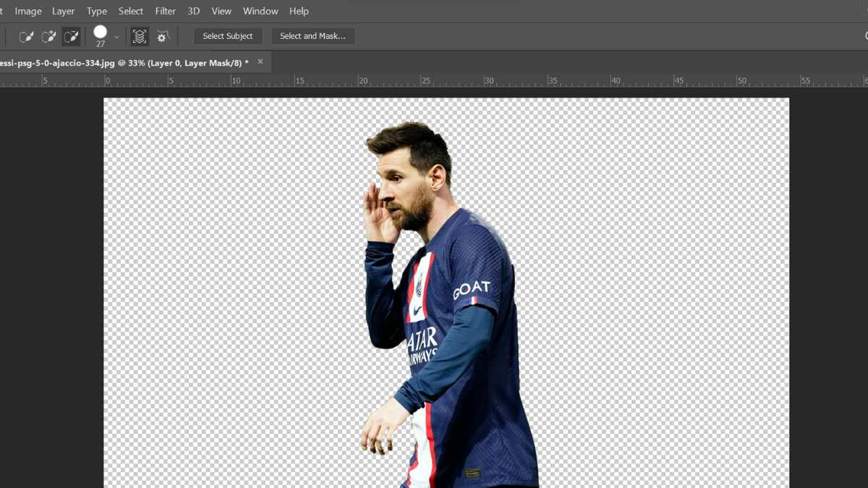Open the Type menu

click(97, 11)
